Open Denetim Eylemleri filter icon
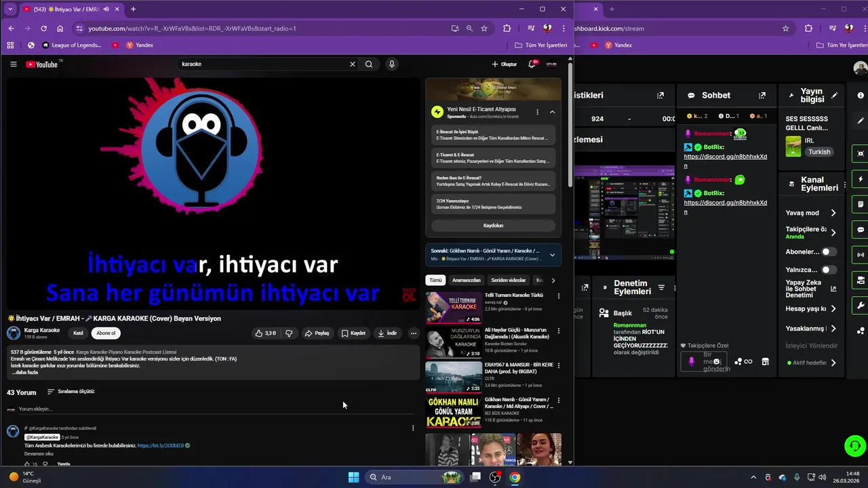Viewport: 868px width, 488px height. coord(661,288)
